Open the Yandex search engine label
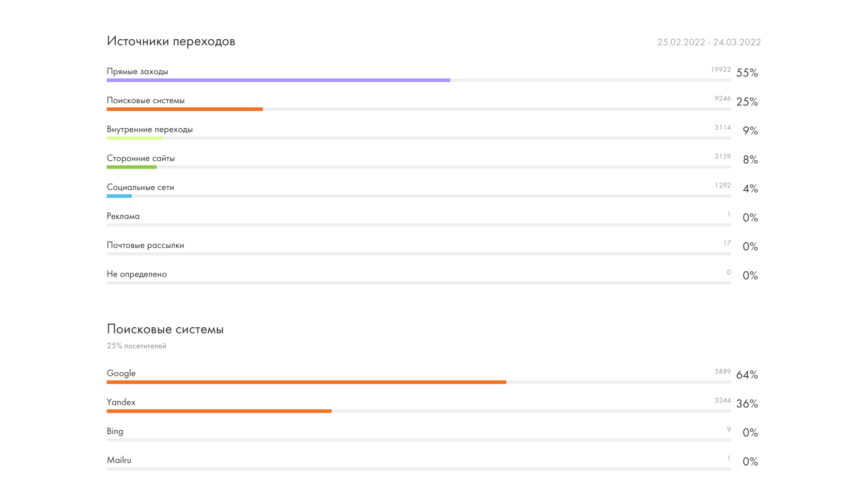Screen dimensions: 868x485 [x=121, y=402]
